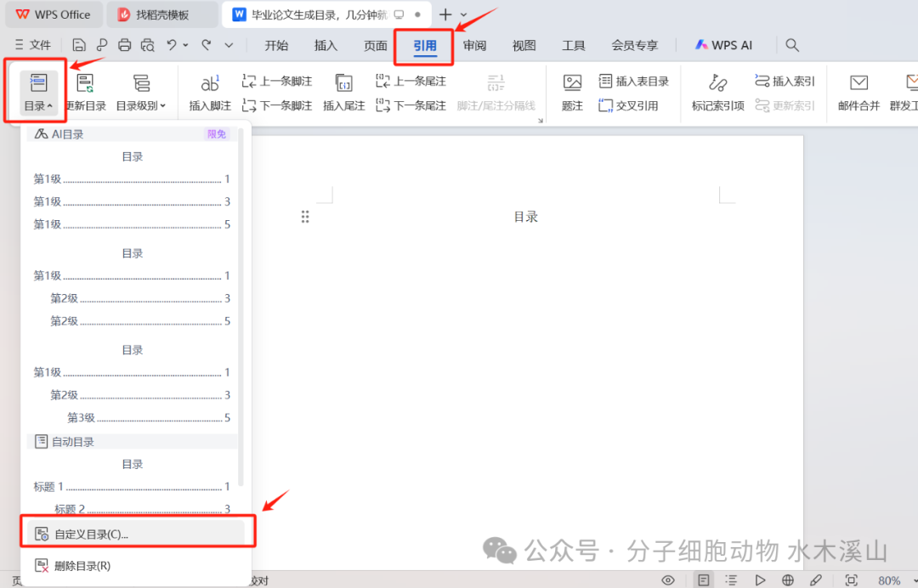
Task: Choose the three-level 第3级 contents preview
Action: pyautogui.click(x=132, y=383)
